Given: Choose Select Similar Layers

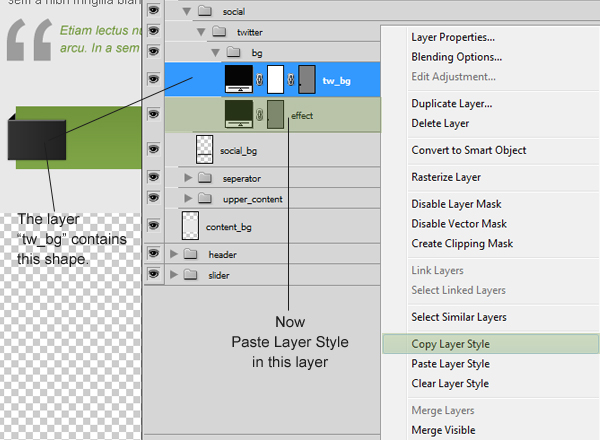Looking at the screenshot, I should pyautogui.click(x=459, y=317).
